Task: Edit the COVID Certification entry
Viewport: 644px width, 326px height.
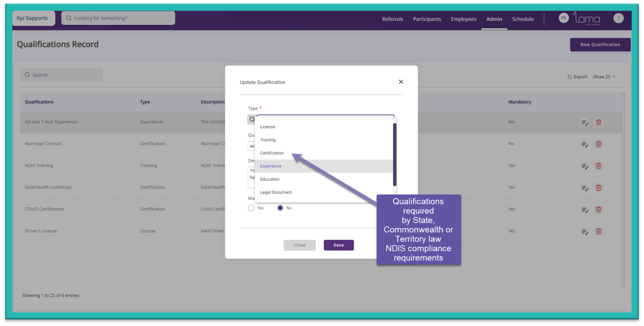Action: coord(585,210)
